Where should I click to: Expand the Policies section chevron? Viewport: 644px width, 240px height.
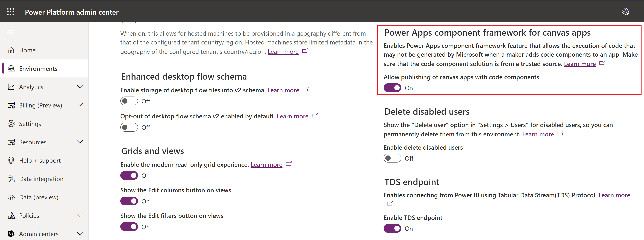[x=80, y=215]
